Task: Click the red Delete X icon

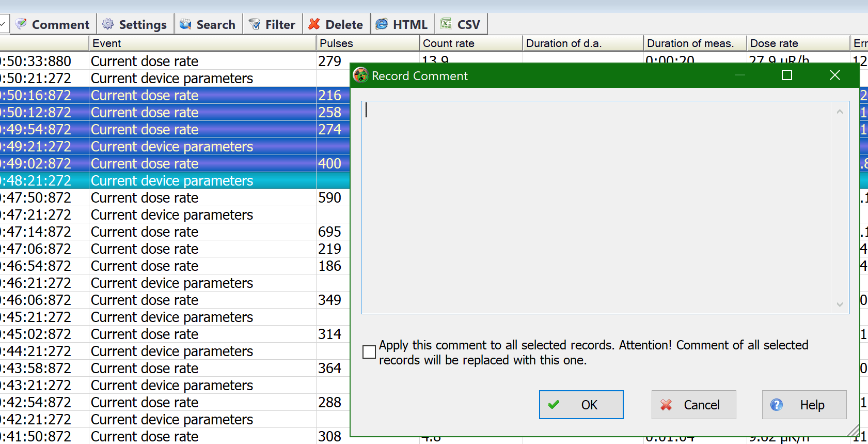Action: [314, 24]
